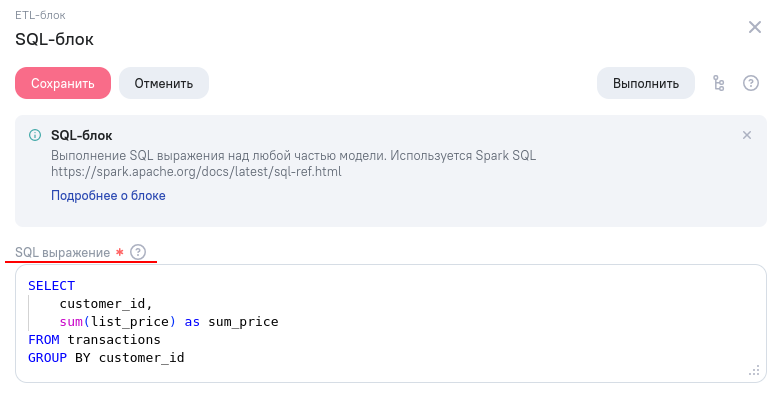Save changes with the Сохранить button

[63, 83]
